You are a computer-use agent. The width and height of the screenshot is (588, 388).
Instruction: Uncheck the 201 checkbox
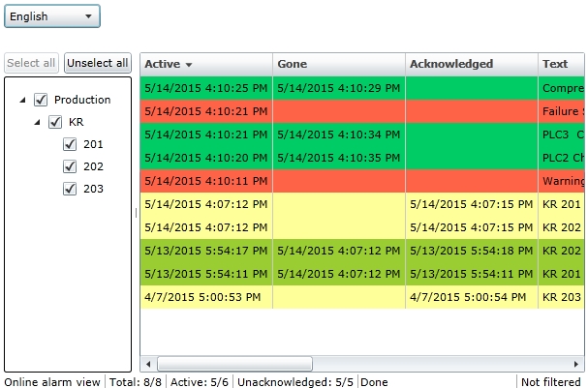pos(70,144)
